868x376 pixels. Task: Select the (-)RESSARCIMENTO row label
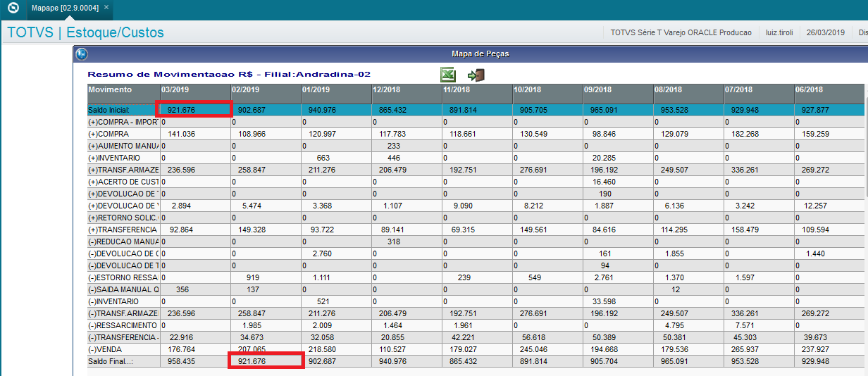(123, 325)
